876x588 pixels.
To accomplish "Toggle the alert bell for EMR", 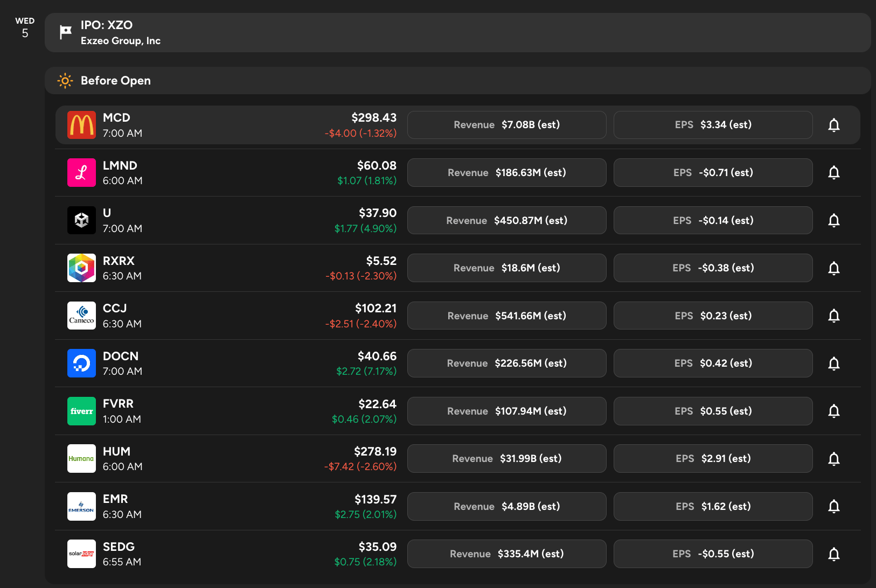I will 834,506.
